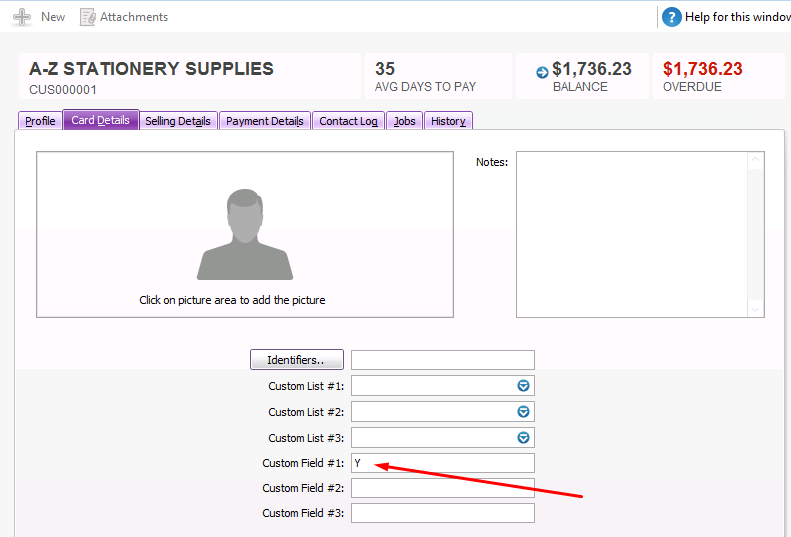Expand the Custom List #2 dropdown
The width and height of the screenshot is (791, 537).
[x=523, y=412]
